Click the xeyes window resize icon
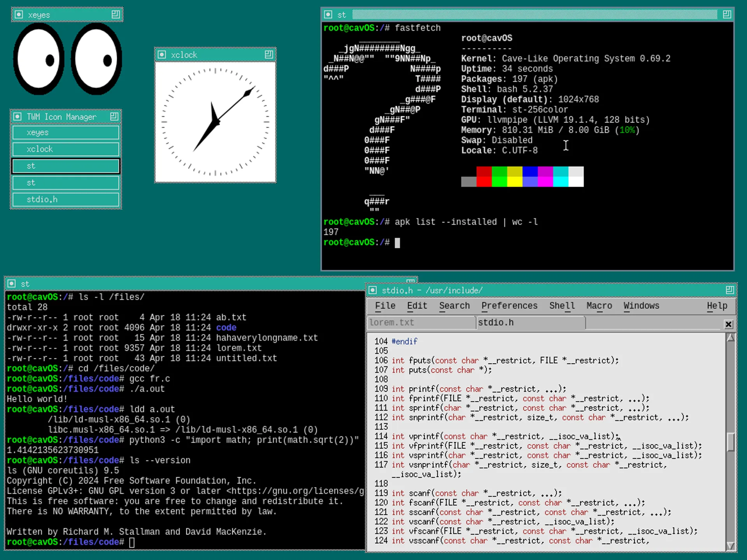The width and height of the screenshot is (747, 560). point(116,15)
